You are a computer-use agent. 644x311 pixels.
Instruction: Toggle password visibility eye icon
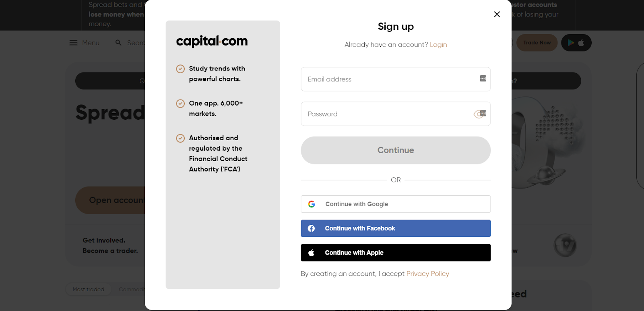coord(478,114)
